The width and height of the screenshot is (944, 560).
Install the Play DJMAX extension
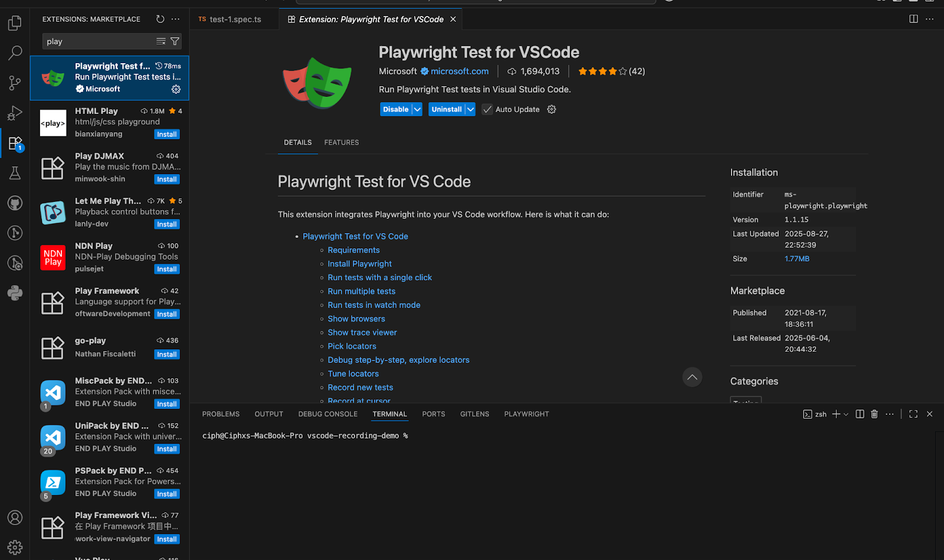point(167,179)
